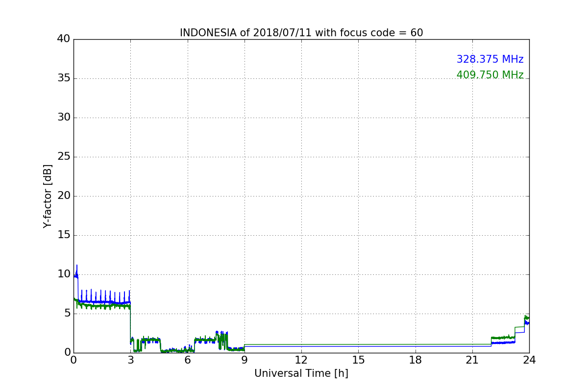Click the 'Universal Time [h]' axis label

301,373
